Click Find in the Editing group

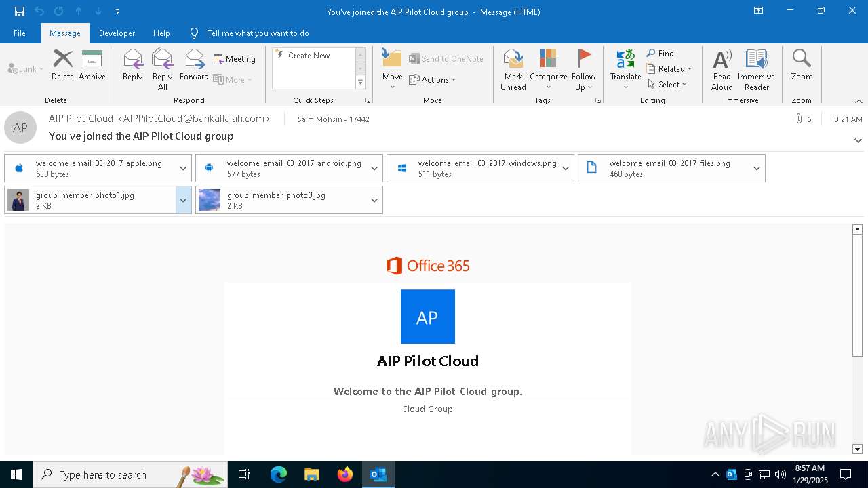click(x=660, y=54)
